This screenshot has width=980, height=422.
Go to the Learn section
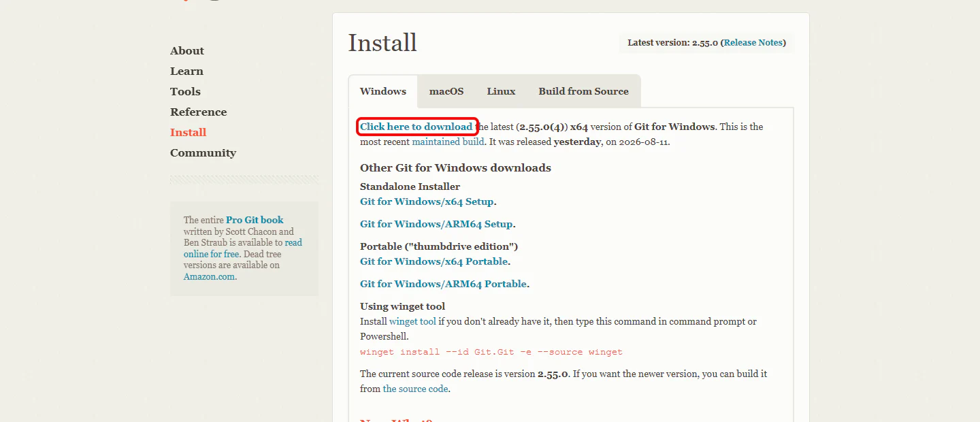[186, 71]
